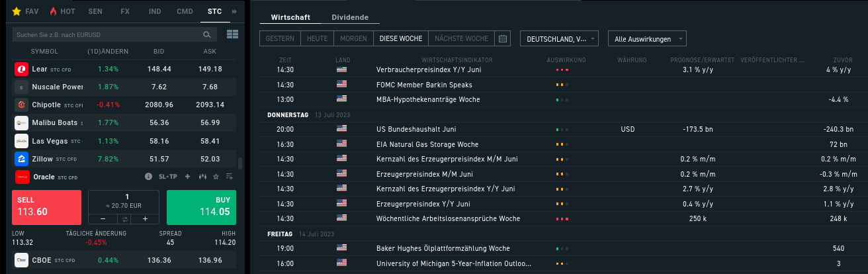
Task: Click Erzeugerpreisindex Y/Y Juni event
Action: [423, 204]
